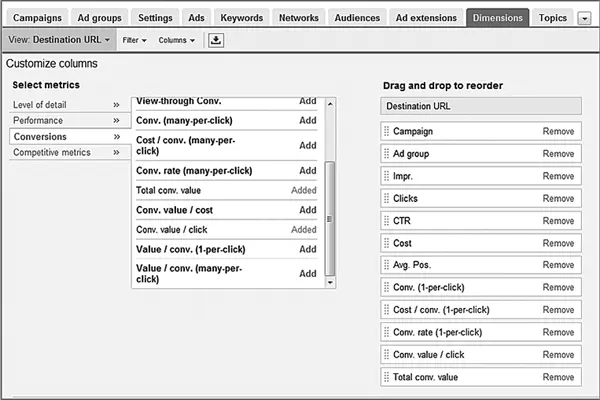Screen dimensions: 600x400
Task: Click the drag handle beside CTR
Action: point(386,221)
